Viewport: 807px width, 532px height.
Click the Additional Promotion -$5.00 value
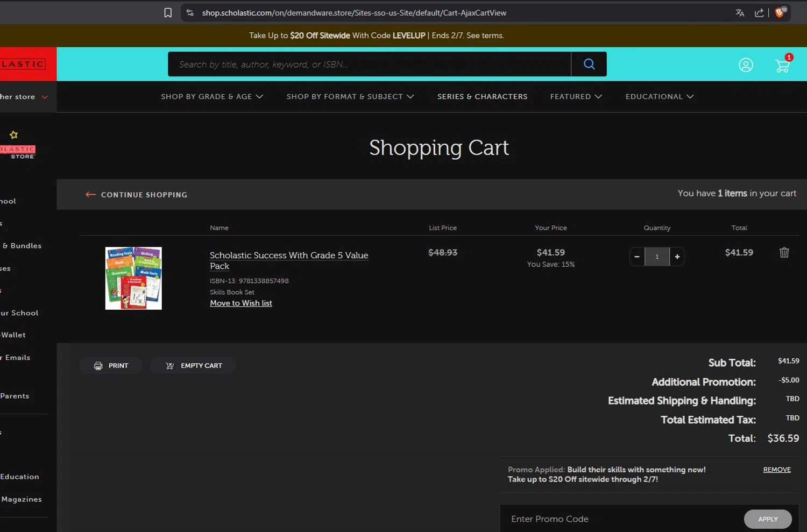tap(789, 380)
